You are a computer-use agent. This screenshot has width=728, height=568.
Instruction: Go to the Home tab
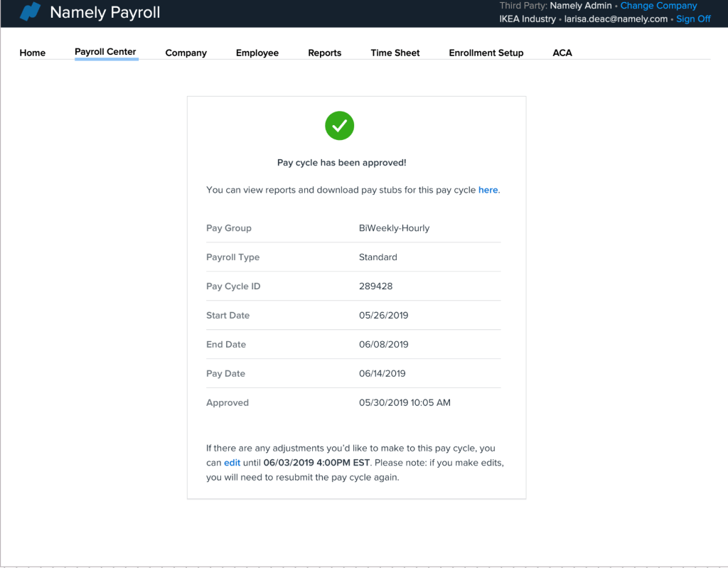click(33, 53)
